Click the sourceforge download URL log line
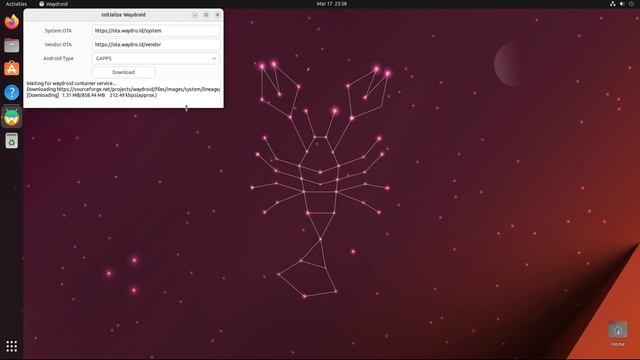This screenshot has height=360, width=640. point(123,89)
